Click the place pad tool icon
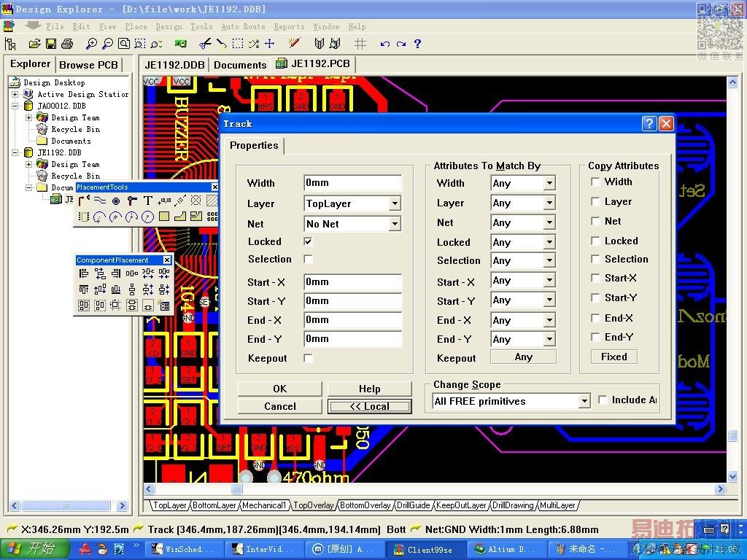The image size is (747, 560). click(x=115, y=201)
